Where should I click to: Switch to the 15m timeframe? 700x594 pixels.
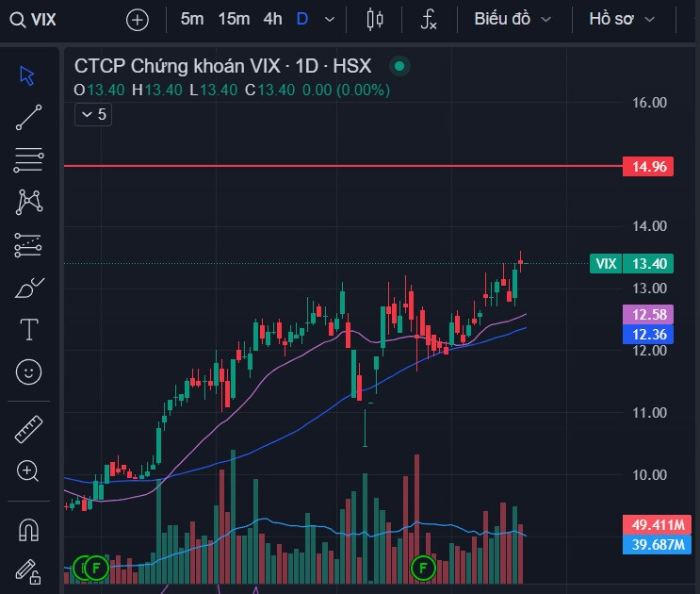coord(234,19)
